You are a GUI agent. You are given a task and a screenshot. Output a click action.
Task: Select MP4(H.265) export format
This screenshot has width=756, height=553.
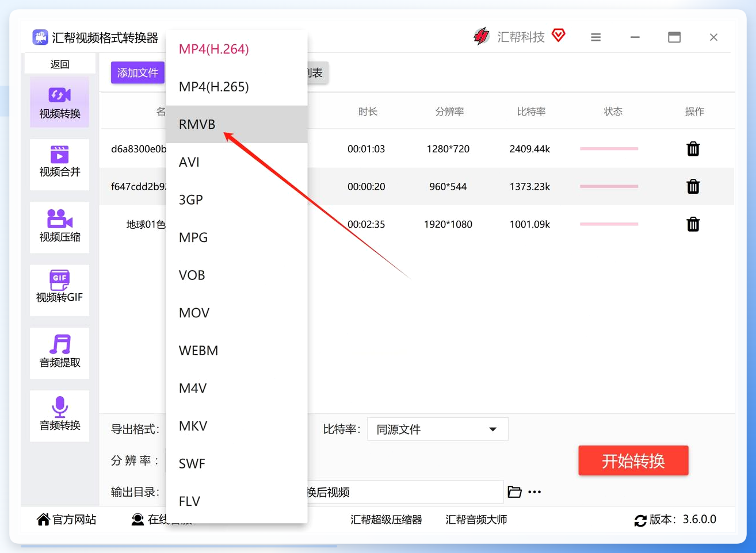point(237,87)
